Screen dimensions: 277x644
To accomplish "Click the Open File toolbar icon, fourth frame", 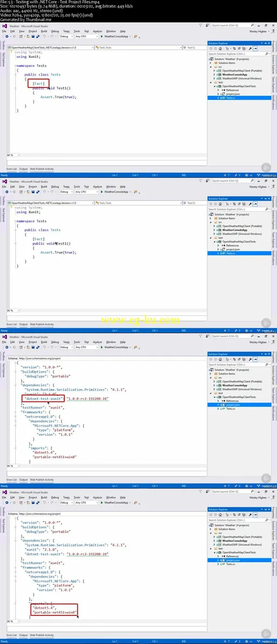I will point(28,502).
